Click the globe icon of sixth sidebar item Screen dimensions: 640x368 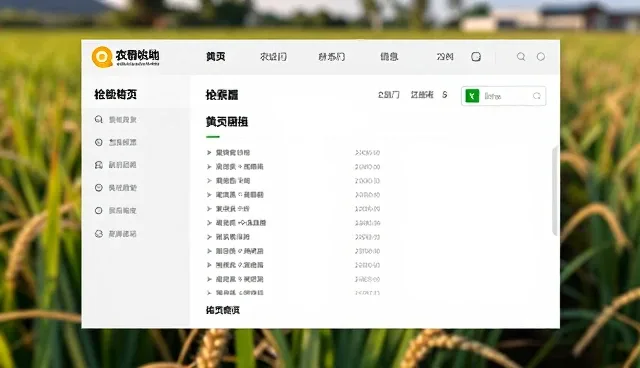coord(99,234)
